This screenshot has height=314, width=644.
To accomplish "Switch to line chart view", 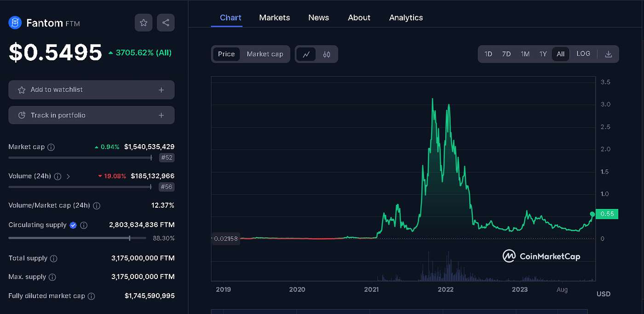I will coord(306,54).
